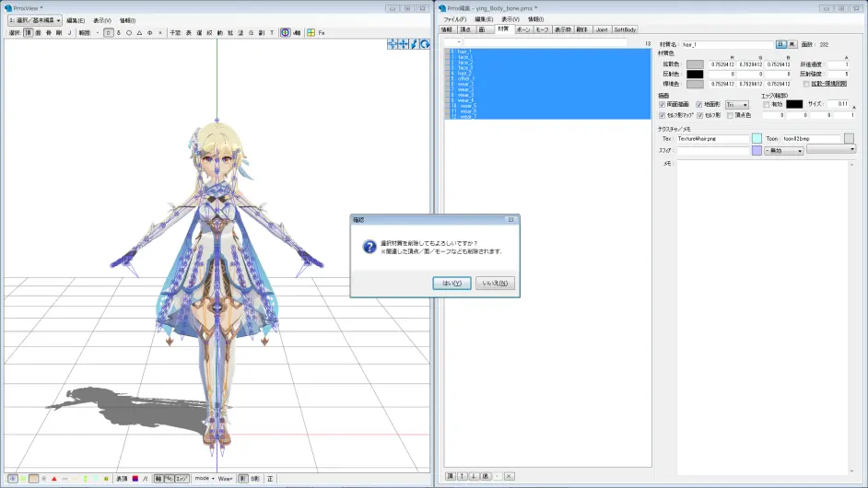Click いいえ(N) in the confirmation dialog
This screenshot has height=488, width=868.
(x=495, y=284)
